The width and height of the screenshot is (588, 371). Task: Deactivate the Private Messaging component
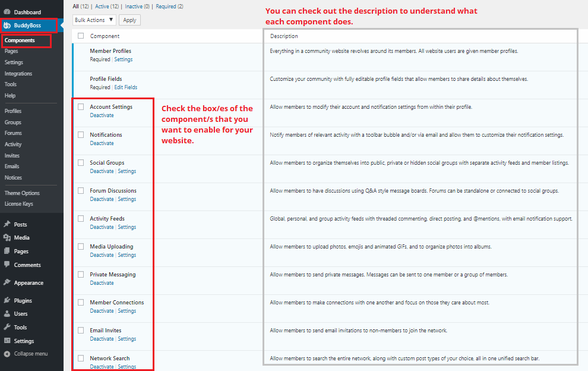(x=102, y=283)
